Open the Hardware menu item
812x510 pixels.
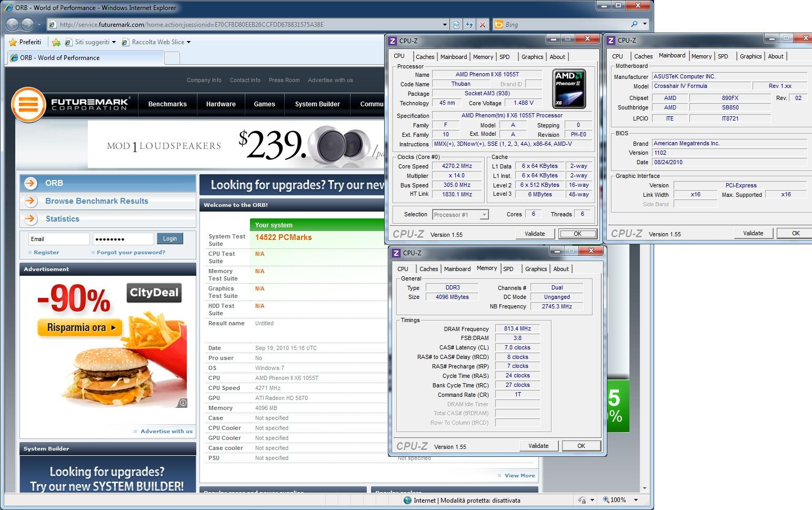point(220,104)
